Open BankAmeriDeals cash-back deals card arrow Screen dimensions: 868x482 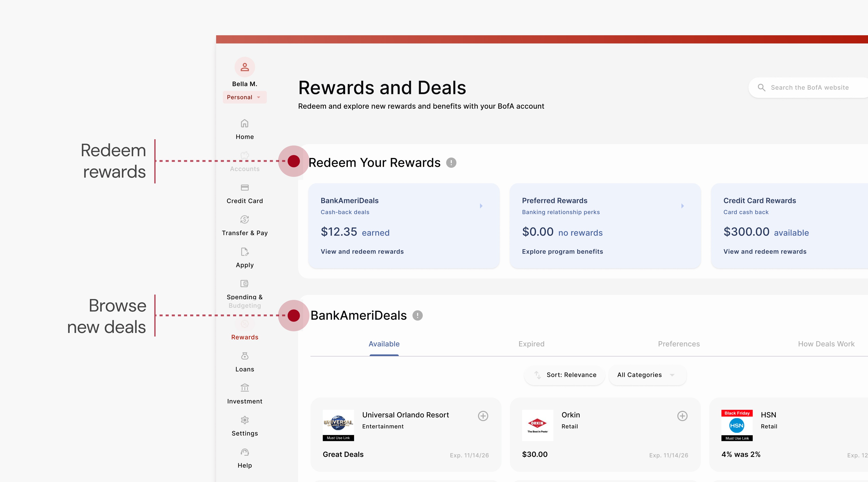click(481, 206)
